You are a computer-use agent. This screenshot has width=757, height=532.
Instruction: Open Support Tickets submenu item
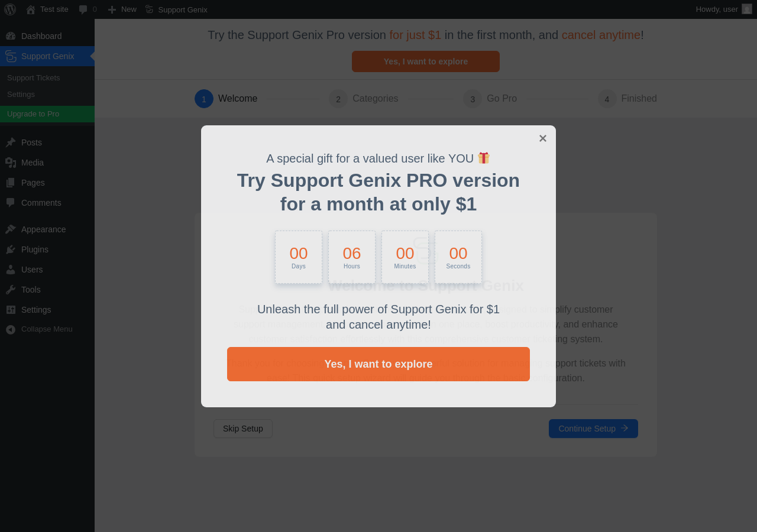click(x=34, y=78)
